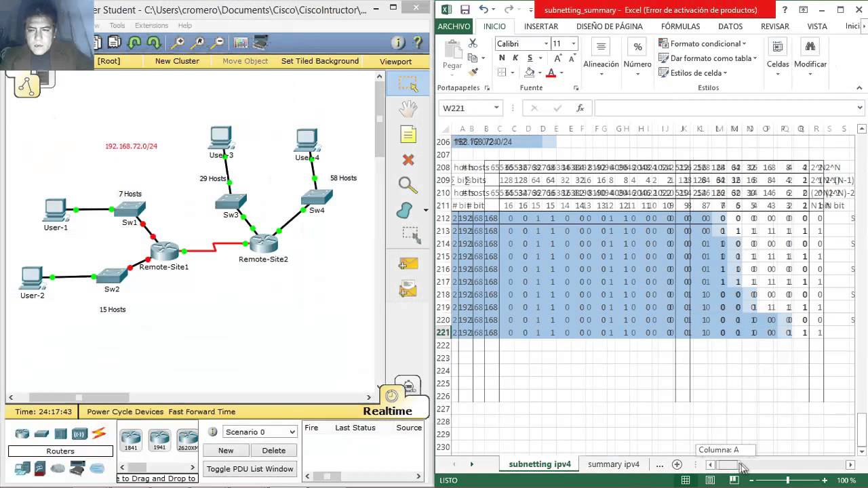Toggle bold N formatting in Excel

(502, 58)
